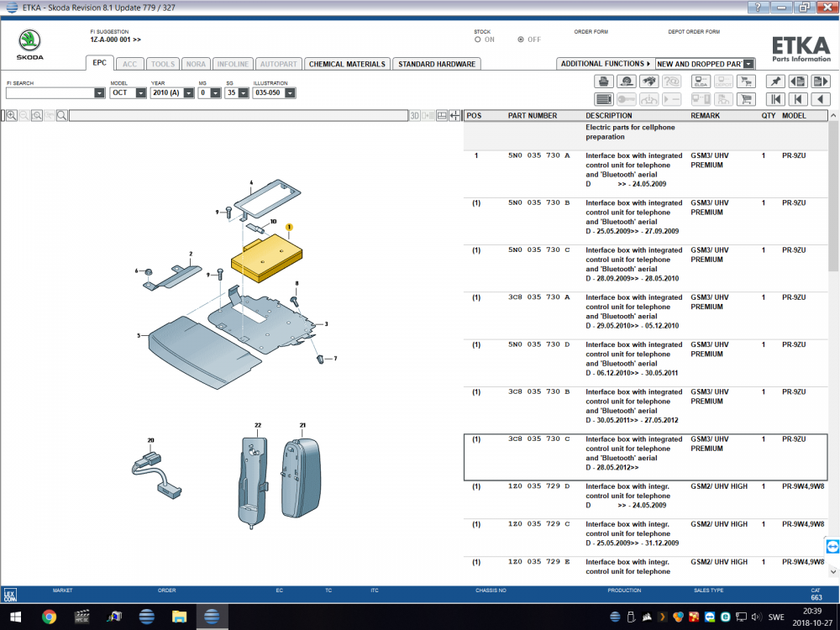Open the Illustration 035-050 dropdown
This screenshot has height=630, width=840.
coord(290,92)
